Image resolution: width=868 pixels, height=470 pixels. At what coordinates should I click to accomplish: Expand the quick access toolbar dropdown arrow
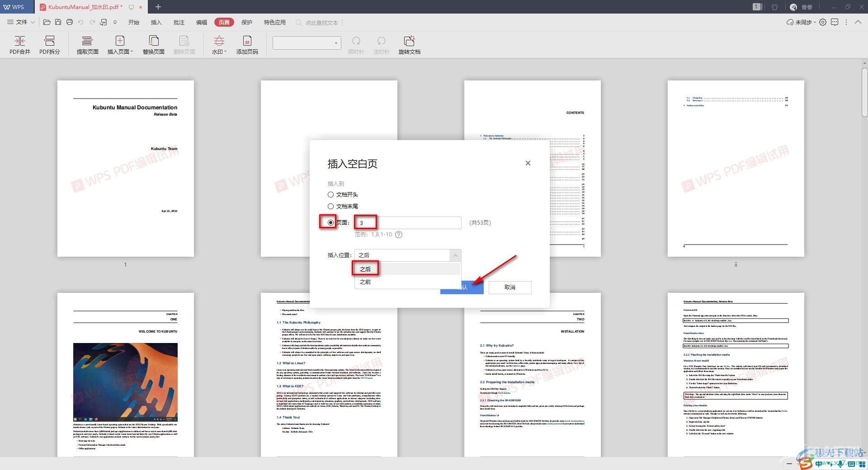[x=115, y=22]
